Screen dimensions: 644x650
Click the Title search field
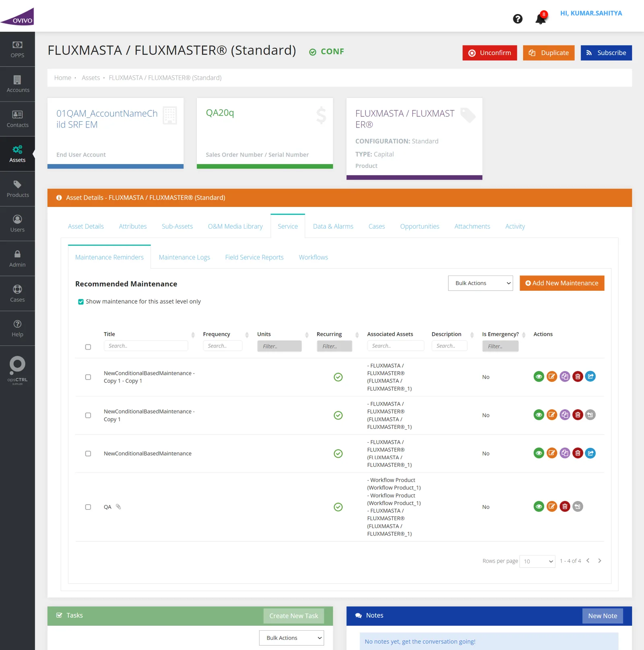146,346
